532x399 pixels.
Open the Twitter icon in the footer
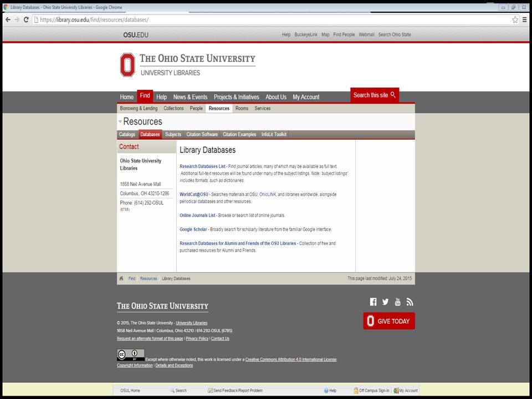click(x=386, y=301)
